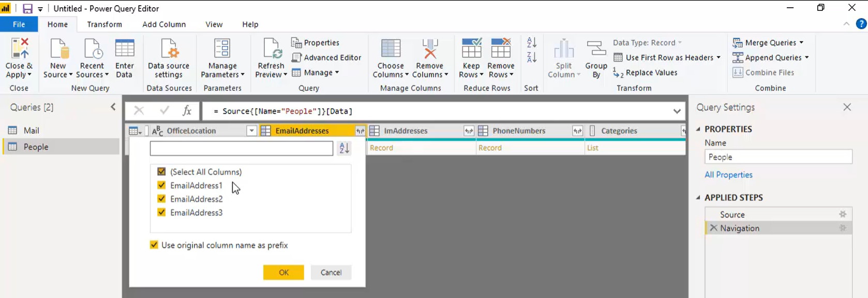
Task: Switch to the View tab
Action: pyautogui.click(x=214, y=24)
